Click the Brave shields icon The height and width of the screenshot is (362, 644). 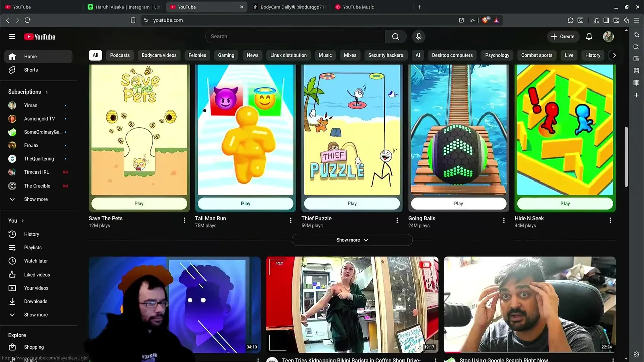tap(485, 20)
